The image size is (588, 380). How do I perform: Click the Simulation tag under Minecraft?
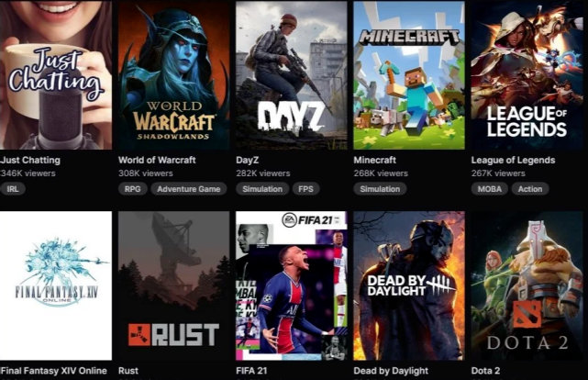click(x=380, y=189)
